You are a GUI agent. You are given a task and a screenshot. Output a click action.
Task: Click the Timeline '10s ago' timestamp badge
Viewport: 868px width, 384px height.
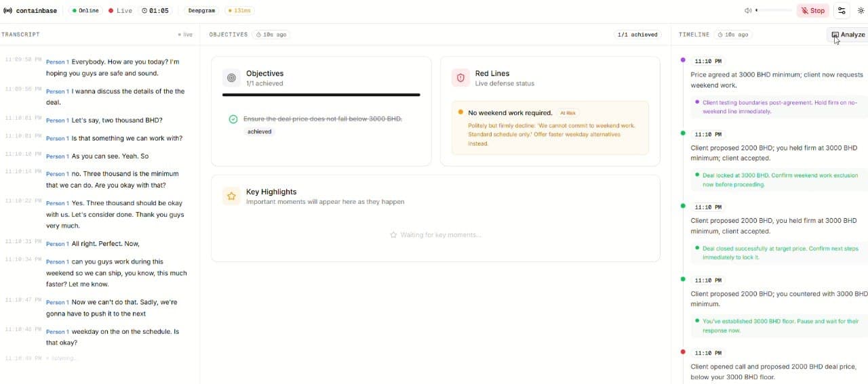tap(732, 35)
